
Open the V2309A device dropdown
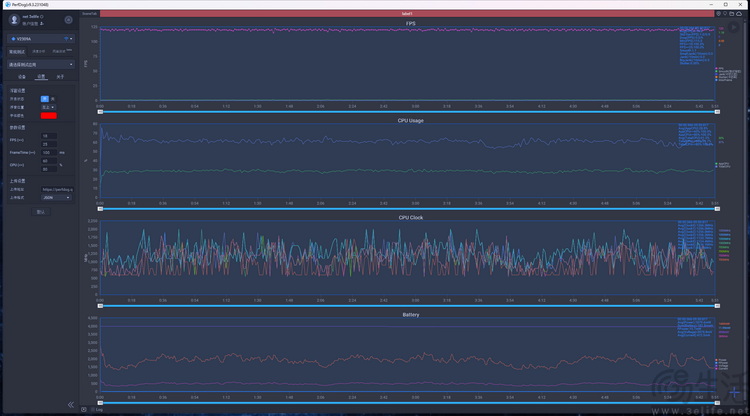tap(41, 39)
